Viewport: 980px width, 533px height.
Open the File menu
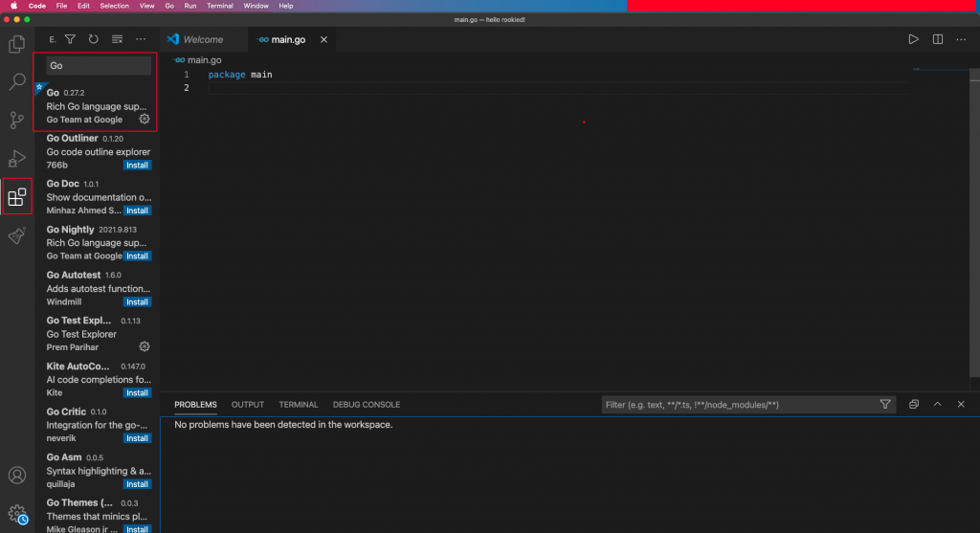pyautogui.click(x=61, y=6)
